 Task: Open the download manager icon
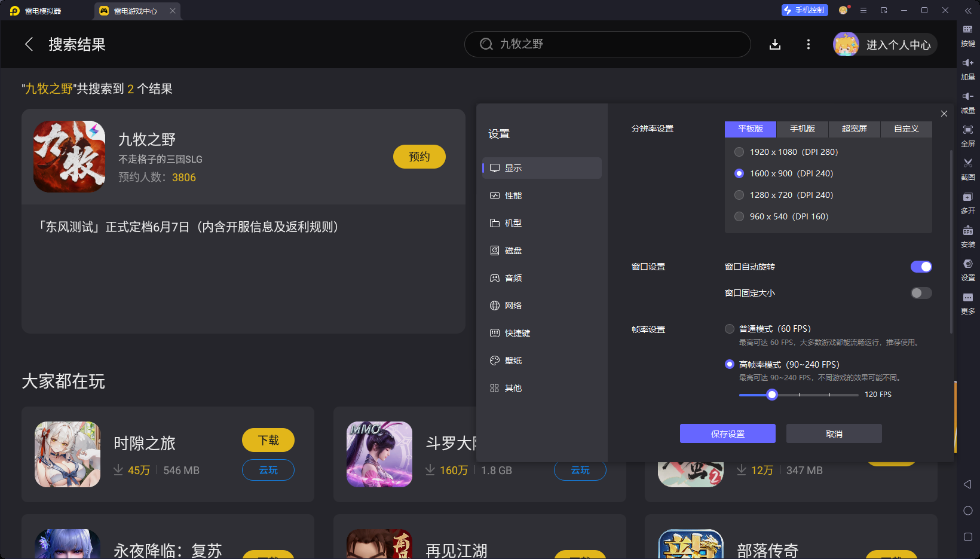(x=775, y=44)
